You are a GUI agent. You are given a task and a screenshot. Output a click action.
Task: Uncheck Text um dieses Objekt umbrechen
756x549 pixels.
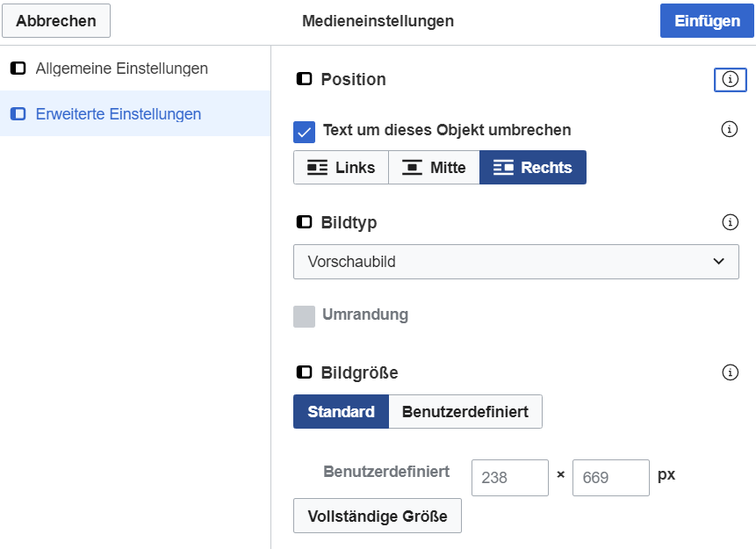(x=304, y=132)
